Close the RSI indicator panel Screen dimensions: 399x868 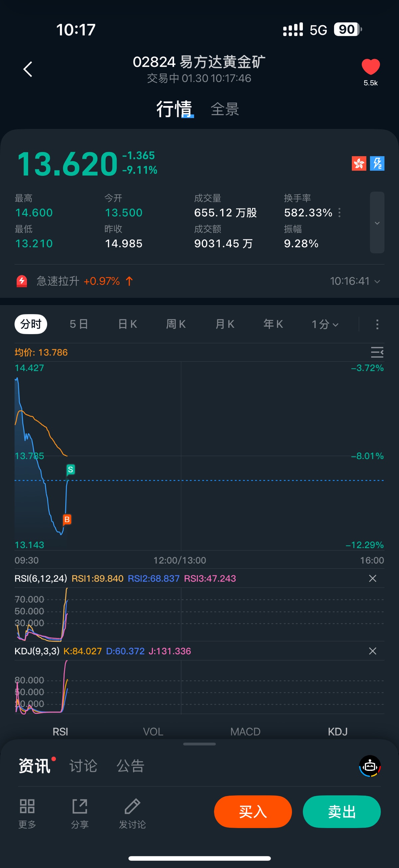click(372, 578)
